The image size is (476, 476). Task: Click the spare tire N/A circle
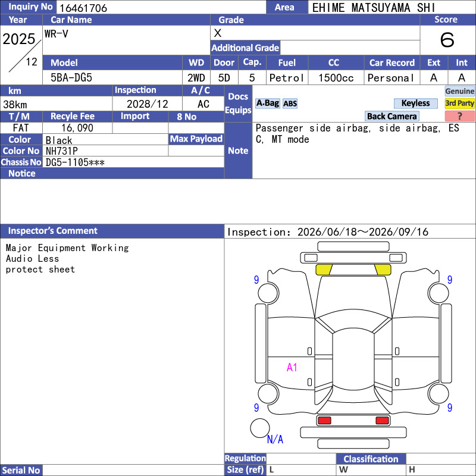(x=260, y=428)
